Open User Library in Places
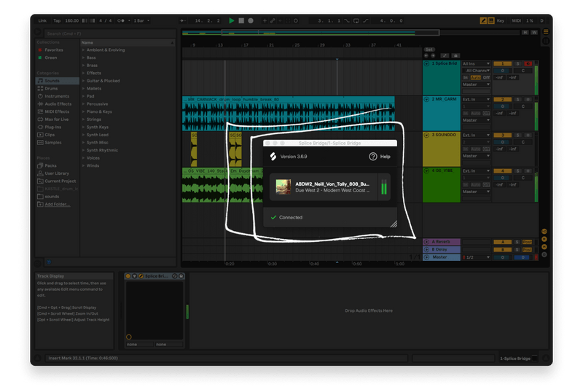Viewport: 583px width, 392px height. [58, 173]
